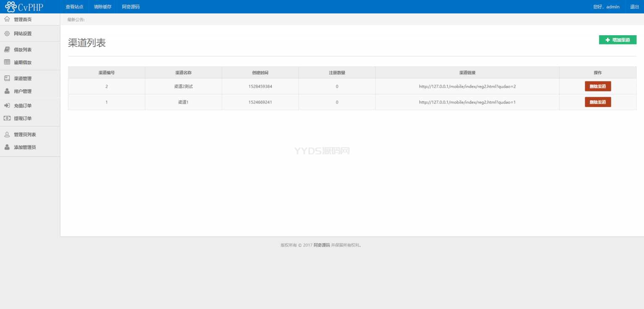Select the user icon beside 用户管理

coord(6,91)
